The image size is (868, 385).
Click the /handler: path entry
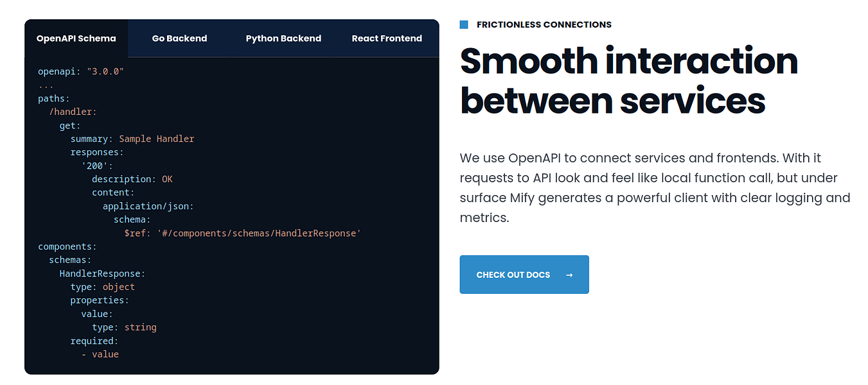(x=73, y=112)
